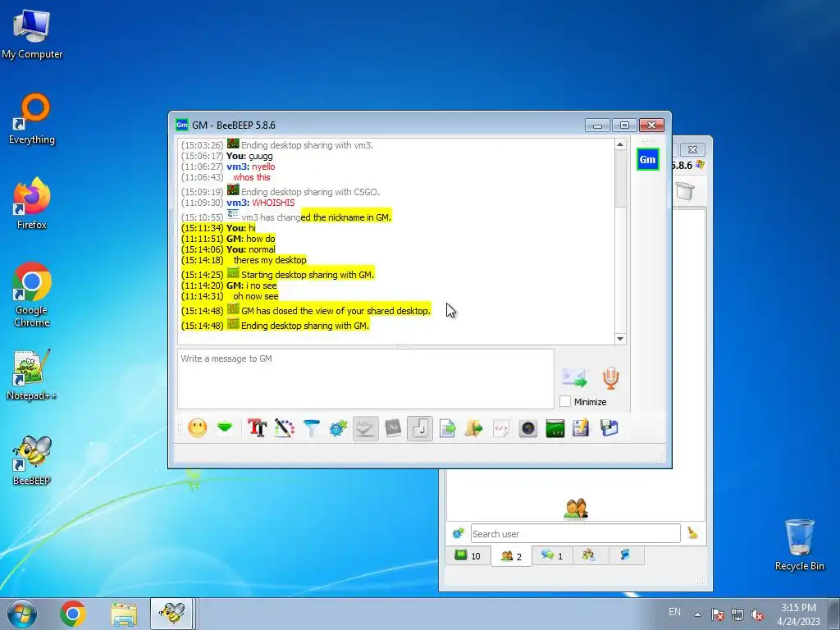Click the trash bin icon in back window

(685, 190)
